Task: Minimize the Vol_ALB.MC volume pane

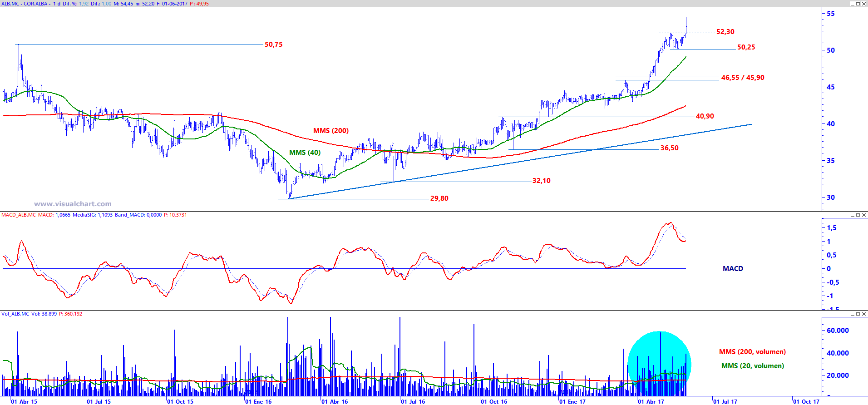Action: (852, 314)
